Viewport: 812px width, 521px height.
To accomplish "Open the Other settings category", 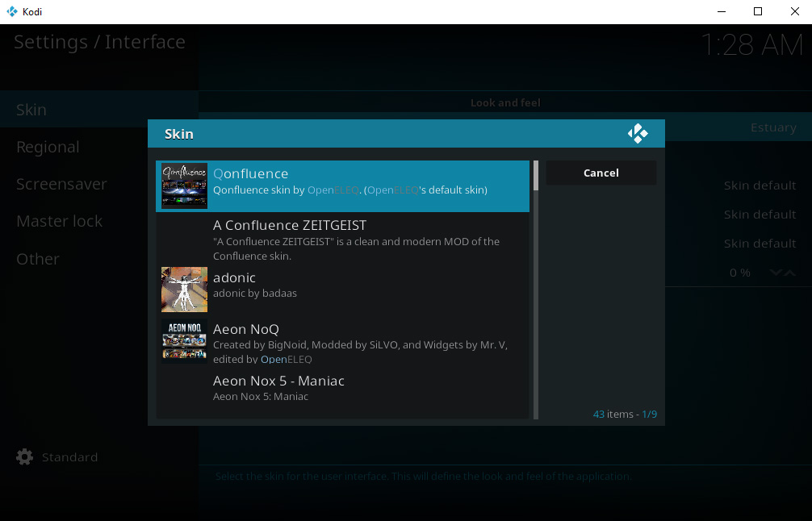I will (99, 259).
